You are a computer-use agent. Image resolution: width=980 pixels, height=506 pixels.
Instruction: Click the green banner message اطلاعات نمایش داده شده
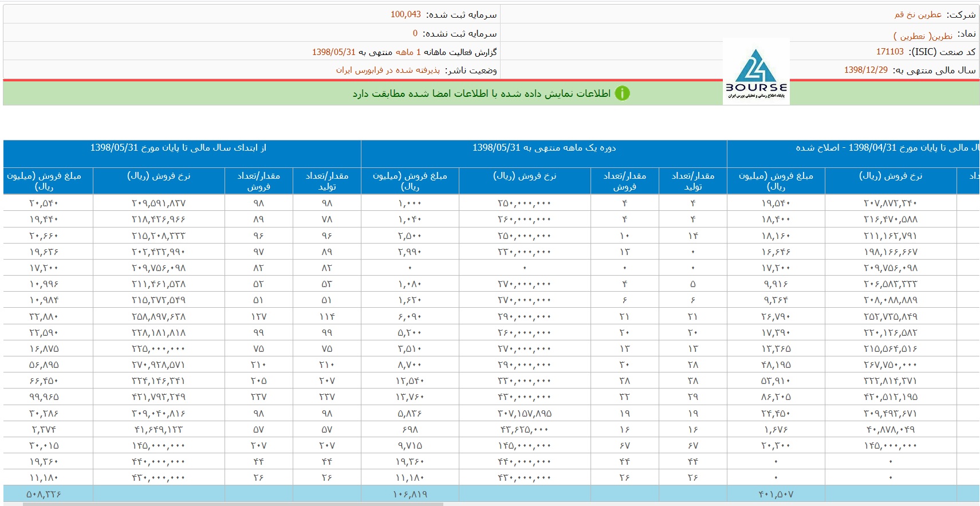coord(482,93)
